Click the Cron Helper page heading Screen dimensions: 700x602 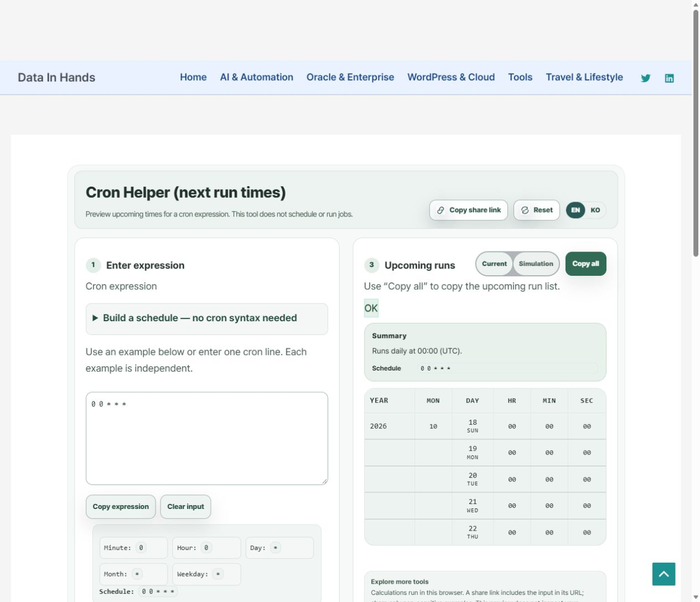click(x=185, y=193)
